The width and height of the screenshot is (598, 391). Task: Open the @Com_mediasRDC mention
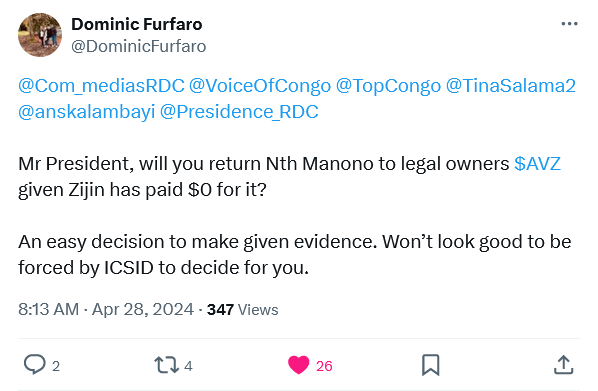(x=101, y=86)
